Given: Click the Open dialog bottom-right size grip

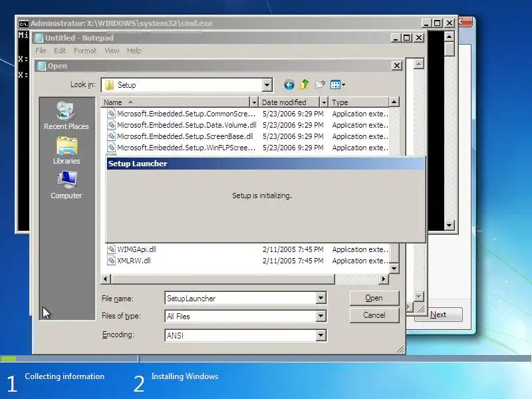Looking at the screenshot, I should (x=400, y=349).
